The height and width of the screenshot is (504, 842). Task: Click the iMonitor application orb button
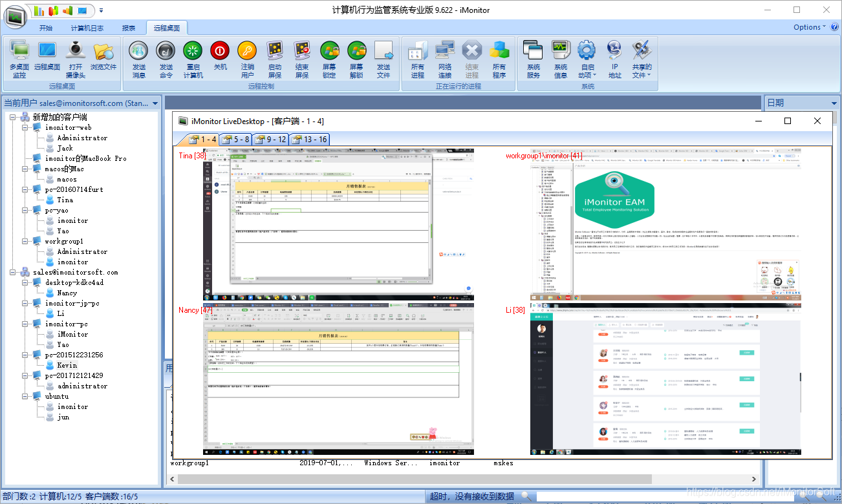point(15,17)
